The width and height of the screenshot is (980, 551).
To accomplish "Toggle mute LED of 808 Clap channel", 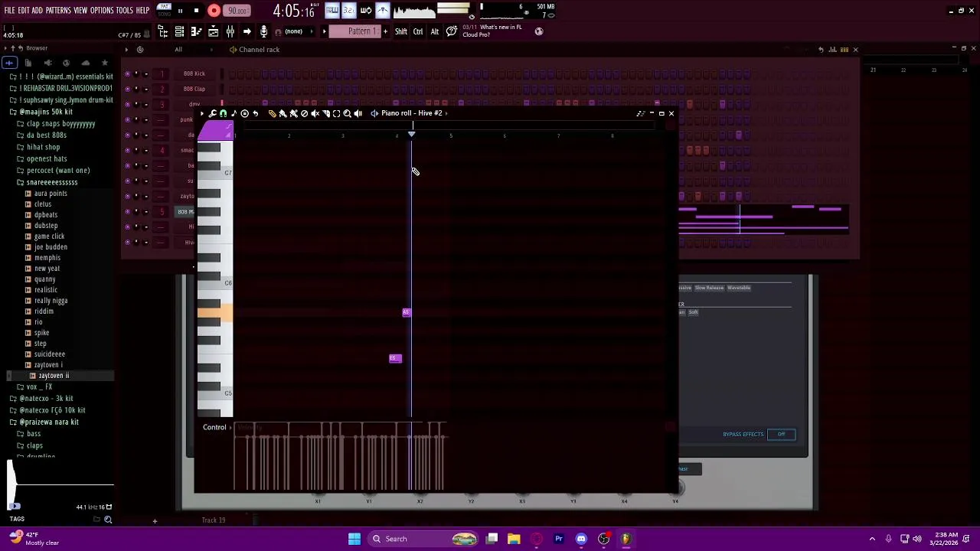I will coord(127,89).
